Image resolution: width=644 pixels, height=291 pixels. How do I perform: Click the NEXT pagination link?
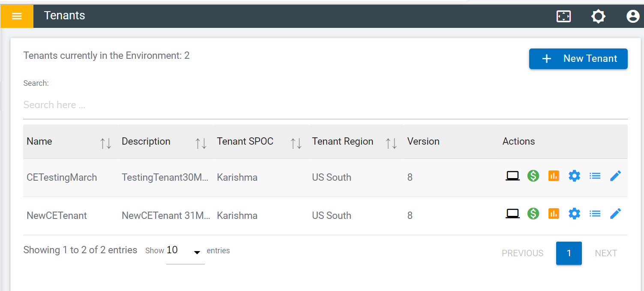click(x=606, y=253)
